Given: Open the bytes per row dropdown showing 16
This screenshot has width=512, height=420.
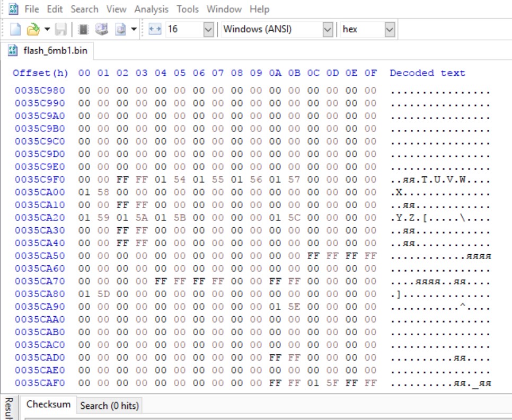Looking at the screenshot, I should pyautogui.click(x=208, y=29).
